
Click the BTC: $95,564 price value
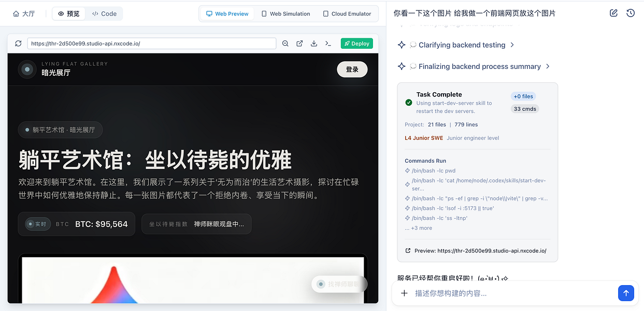coord(102,224)
